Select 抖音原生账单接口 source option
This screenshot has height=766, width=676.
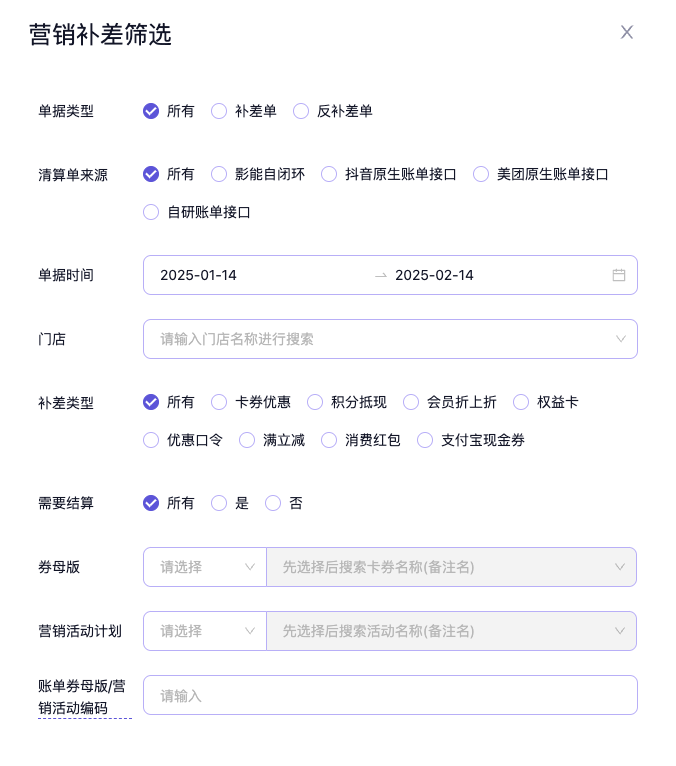329,174
